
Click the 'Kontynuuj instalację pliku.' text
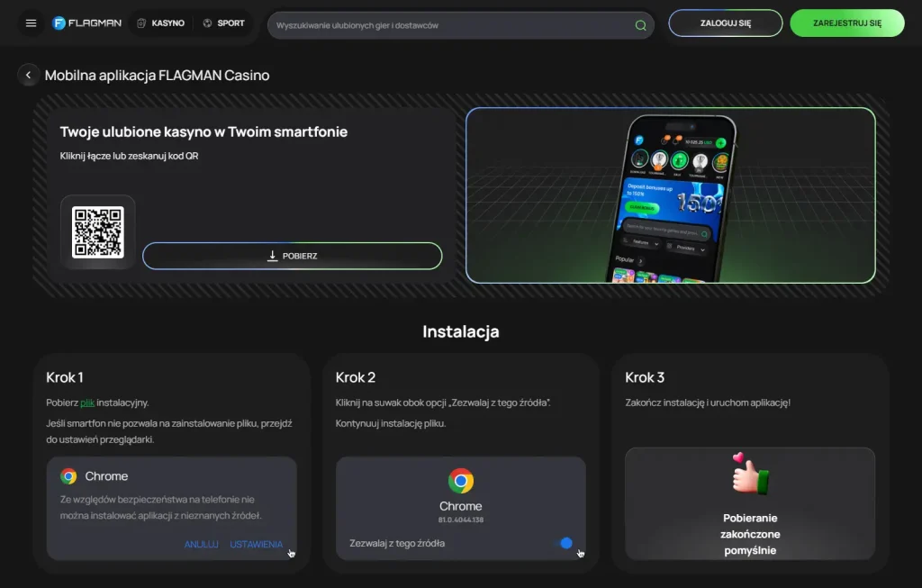pos(391,423)
